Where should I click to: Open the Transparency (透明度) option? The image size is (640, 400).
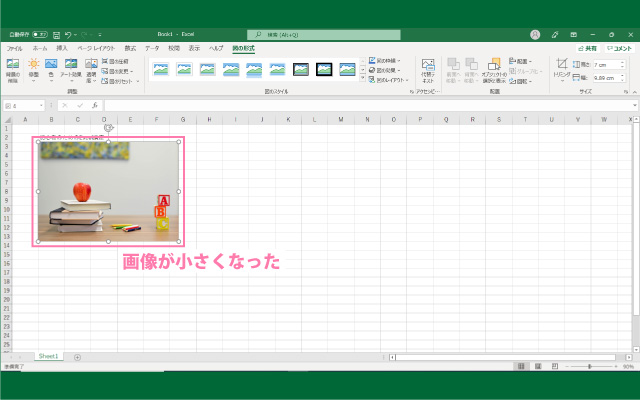[x=91, y=64]
